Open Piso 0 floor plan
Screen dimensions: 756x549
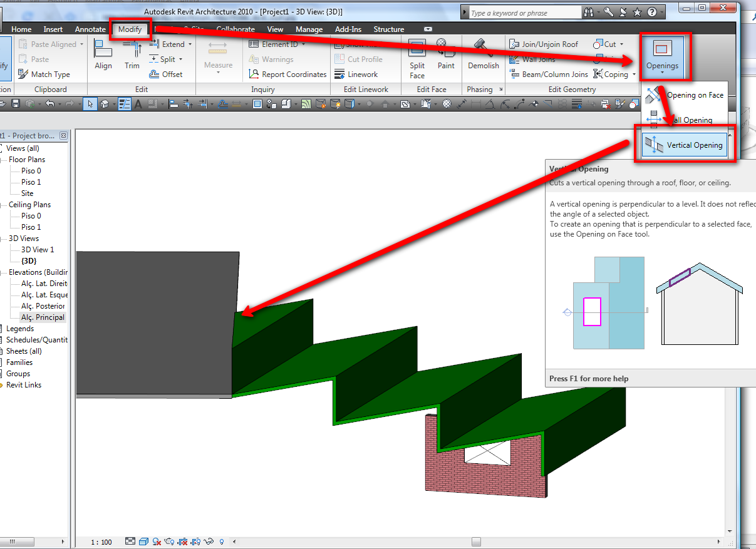pos(31,171)
